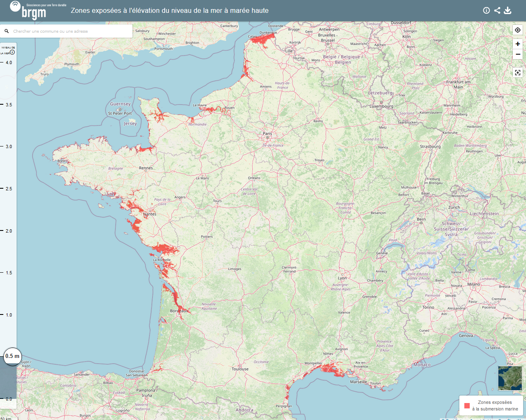The width and height of the screenshot is (526, 420).
Task: Click the 'Zones exposées à la submersion marine' legend text
Action: pyautogui.click(x=495, y=406)
